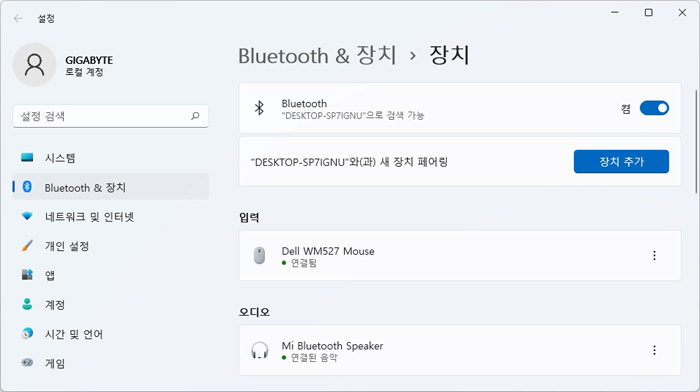Click the 게임 controller icon in sidebar
The image size is (700, 392).
[27, 363]
